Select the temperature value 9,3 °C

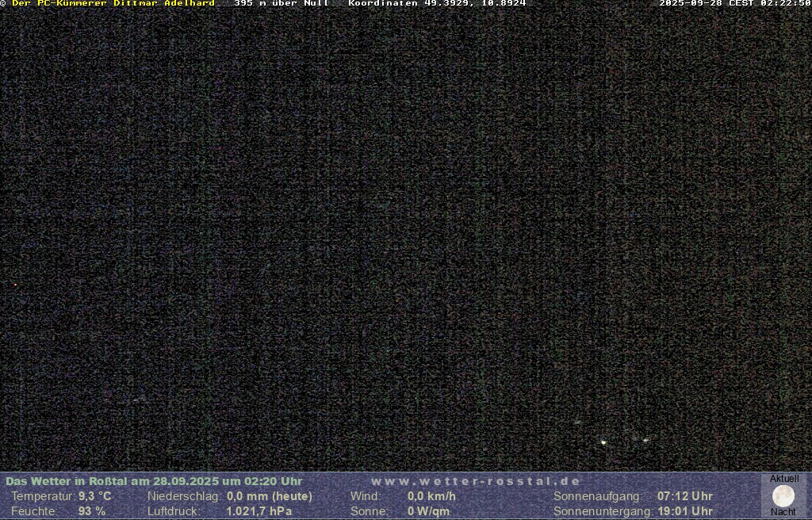94,496
